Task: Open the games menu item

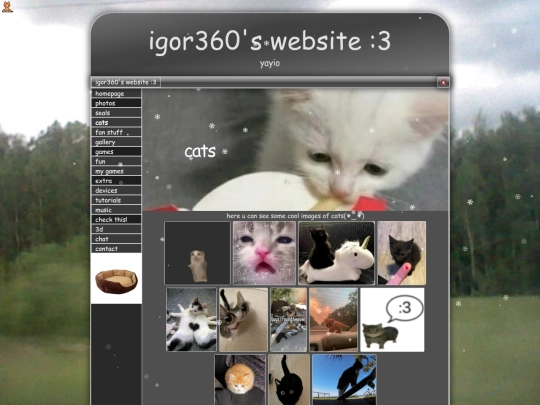Action: [x=116, y=152]
